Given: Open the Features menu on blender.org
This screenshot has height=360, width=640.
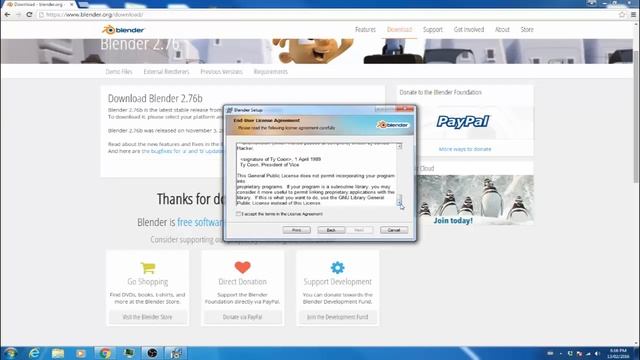Looking at the screenshot, I should click(x=365, y=29).
